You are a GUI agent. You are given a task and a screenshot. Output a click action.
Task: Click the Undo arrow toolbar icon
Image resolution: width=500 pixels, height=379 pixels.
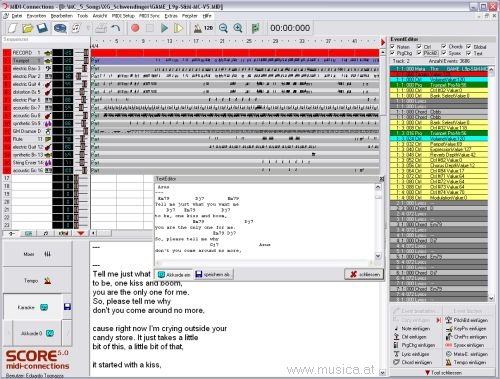[116, 28]
